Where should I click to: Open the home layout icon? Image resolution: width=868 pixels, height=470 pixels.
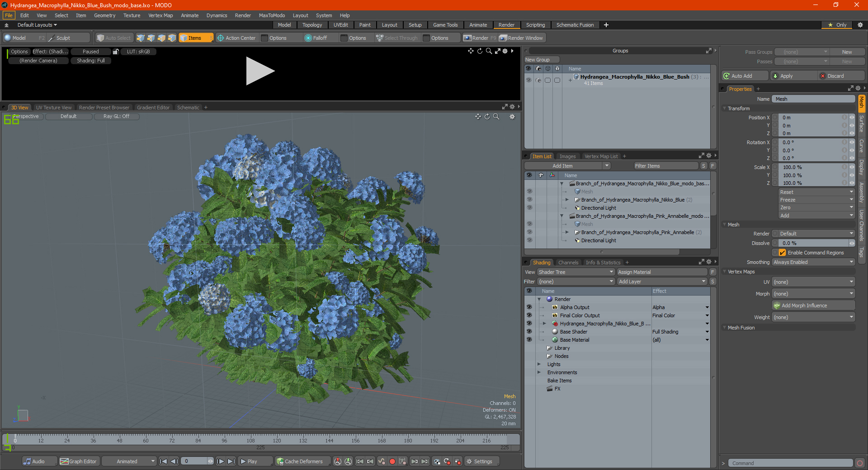[6, 25]
